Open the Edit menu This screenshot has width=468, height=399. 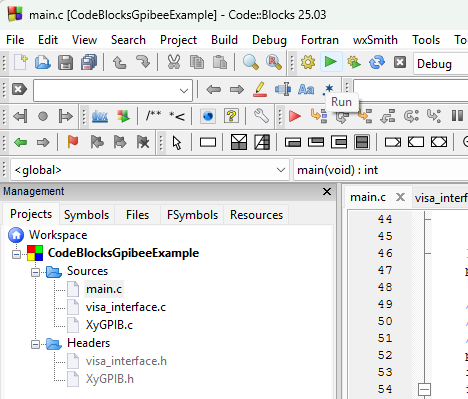coord(48,40)
